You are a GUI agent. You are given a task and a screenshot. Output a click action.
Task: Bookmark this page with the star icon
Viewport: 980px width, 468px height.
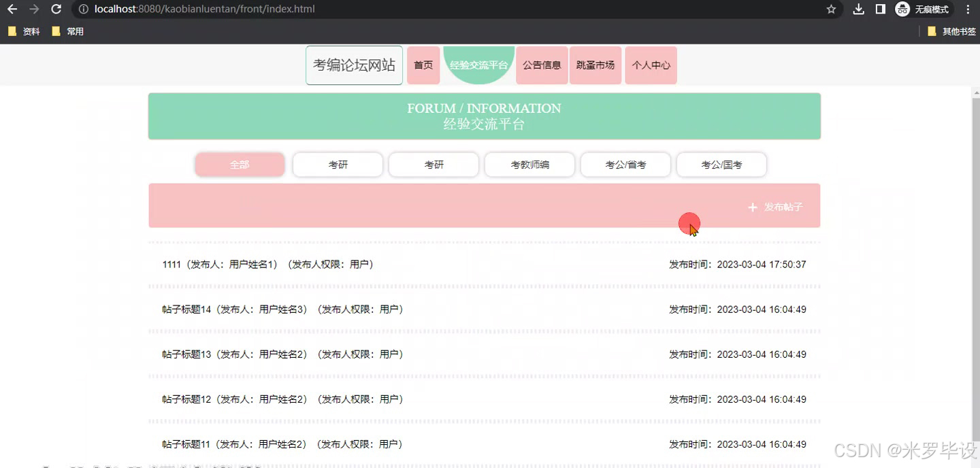tap(831, 10)
